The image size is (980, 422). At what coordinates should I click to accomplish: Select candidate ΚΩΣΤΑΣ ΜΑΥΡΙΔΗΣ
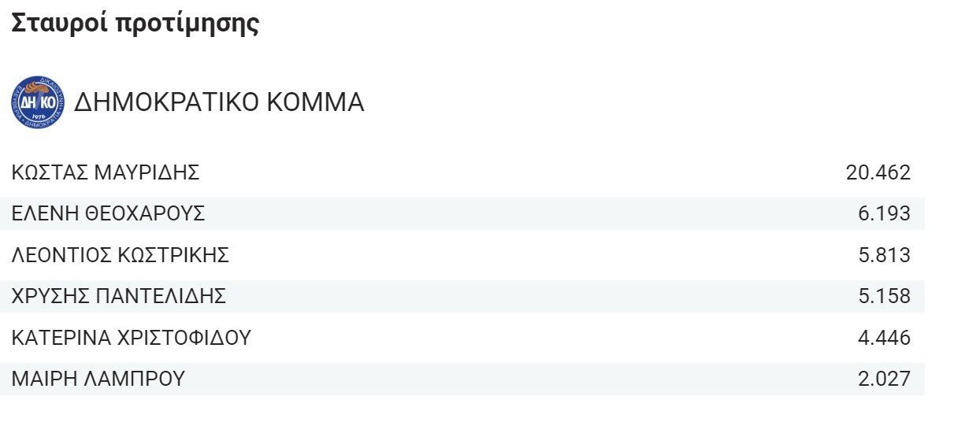click(x=106, y=172)
